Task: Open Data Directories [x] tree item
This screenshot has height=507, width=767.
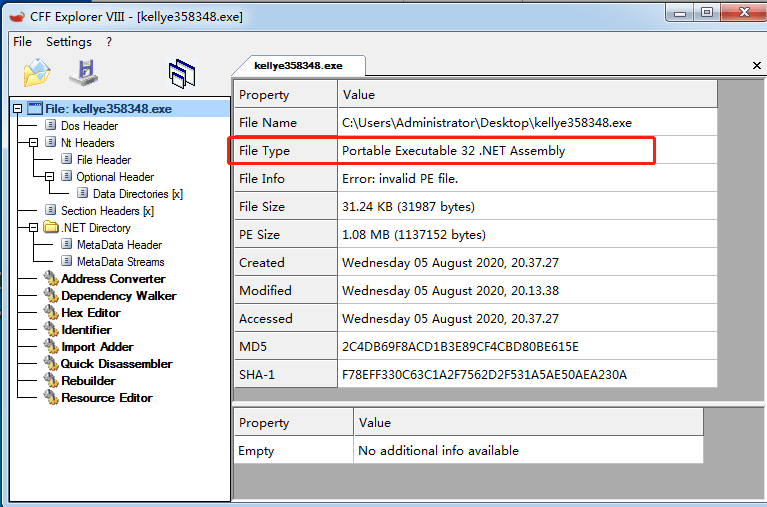Action: (138, 194)
